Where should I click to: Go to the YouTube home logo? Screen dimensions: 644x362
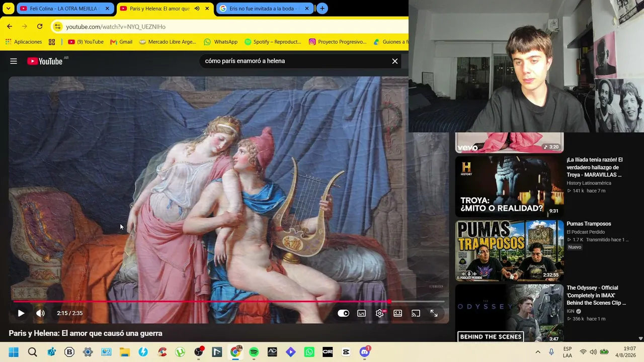[45, 61]
